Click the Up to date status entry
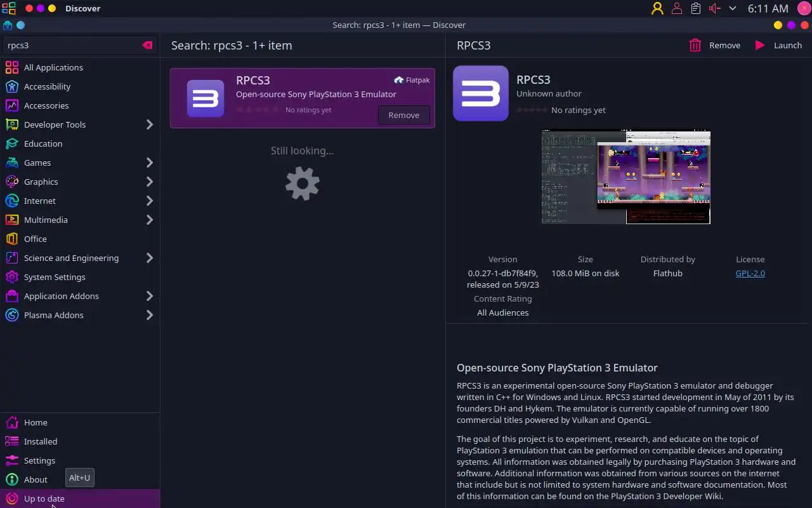 [80, 498]
